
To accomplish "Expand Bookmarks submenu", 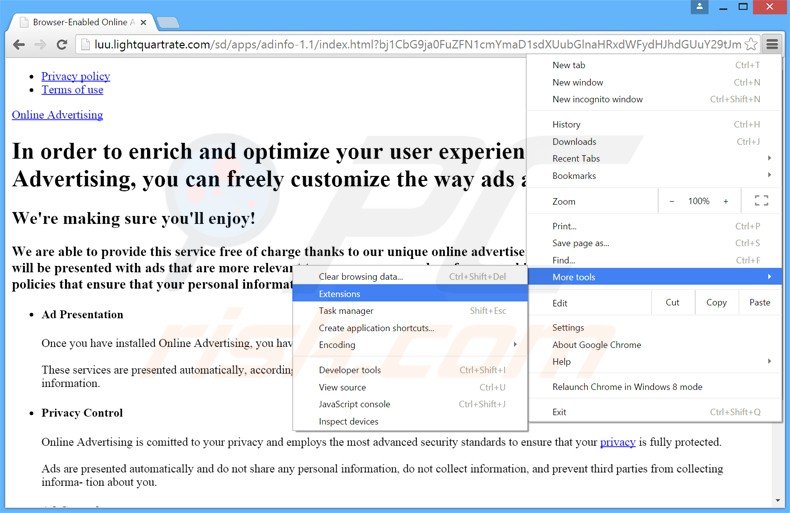I will coord(655,176).
